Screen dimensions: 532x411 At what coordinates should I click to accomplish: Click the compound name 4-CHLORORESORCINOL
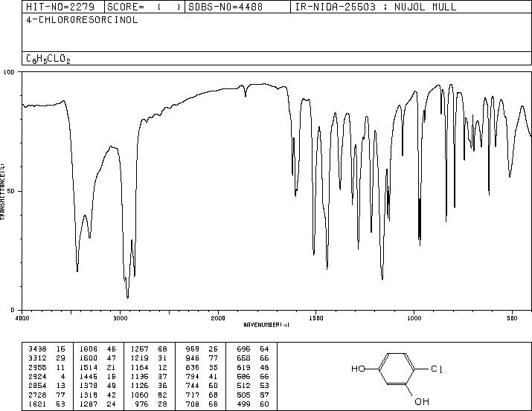82,19
